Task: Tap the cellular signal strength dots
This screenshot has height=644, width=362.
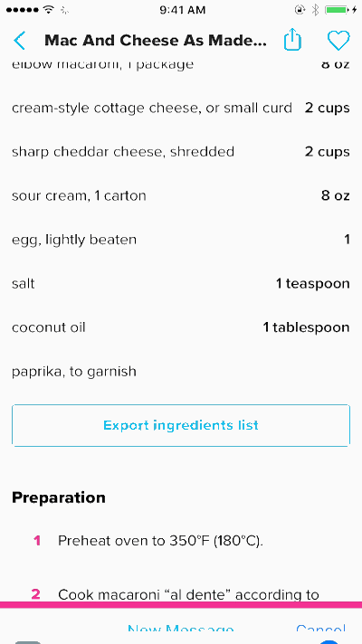Action: 23,10
